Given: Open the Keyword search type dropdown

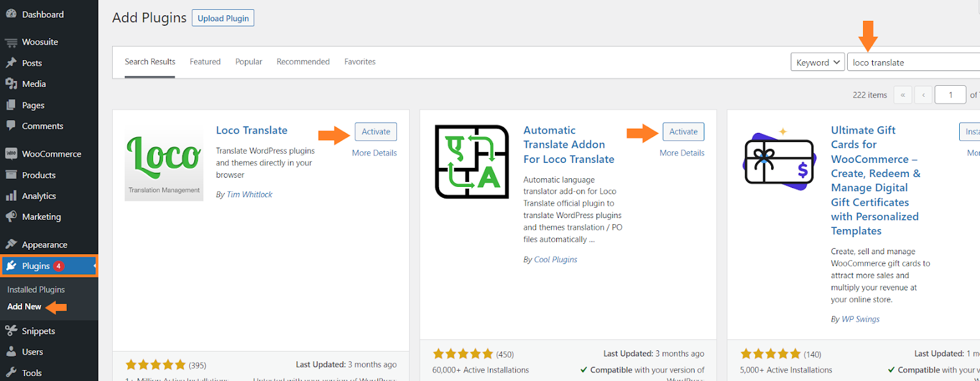Looking at the screenshot, I should pos(818,62).
